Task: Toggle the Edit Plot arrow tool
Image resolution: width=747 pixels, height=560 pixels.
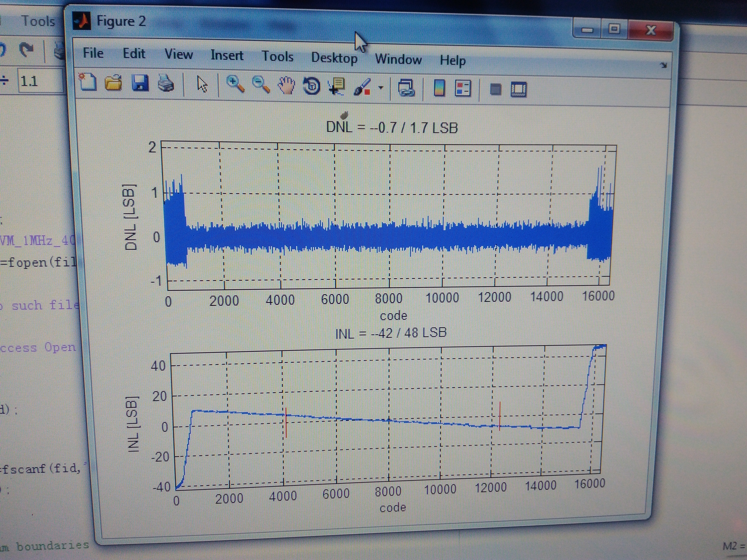Action: 202,84
